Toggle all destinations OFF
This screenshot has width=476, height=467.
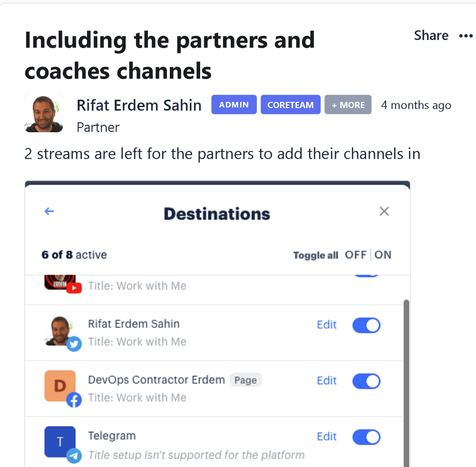tap(355, 255)
